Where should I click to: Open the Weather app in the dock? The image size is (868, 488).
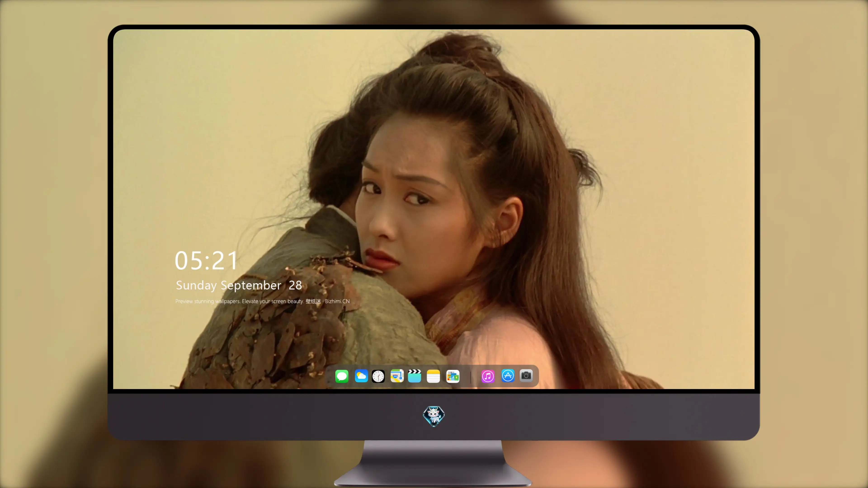point(361,376)
